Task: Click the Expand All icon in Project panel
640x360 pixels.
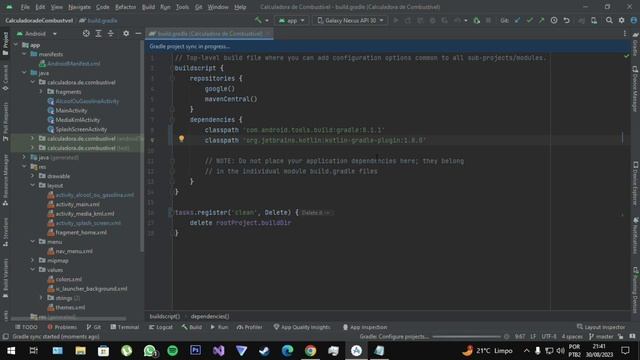Action: (x=98, y=33)
